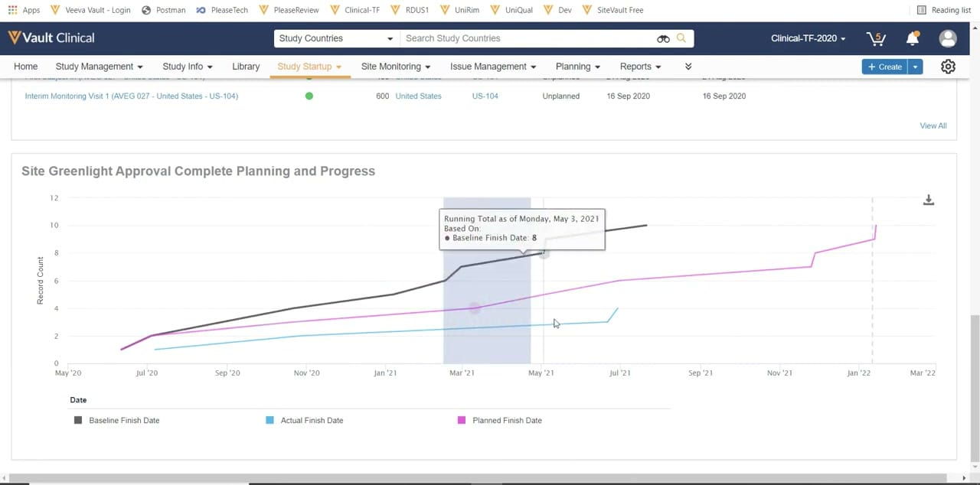This screenshot has height=485, width=980.
Task: Open the Study Countries search scope dropdown
Action: 335,38
